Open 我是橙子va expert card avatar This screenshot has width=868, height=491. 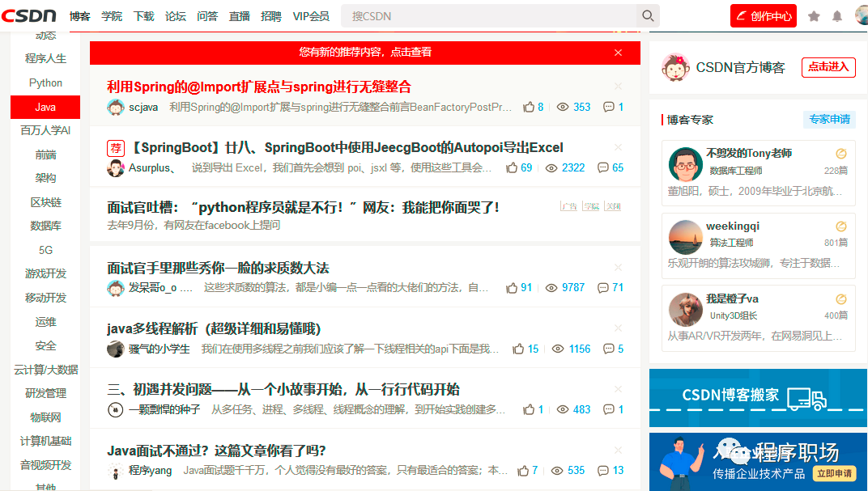click(x=685, y=310)
